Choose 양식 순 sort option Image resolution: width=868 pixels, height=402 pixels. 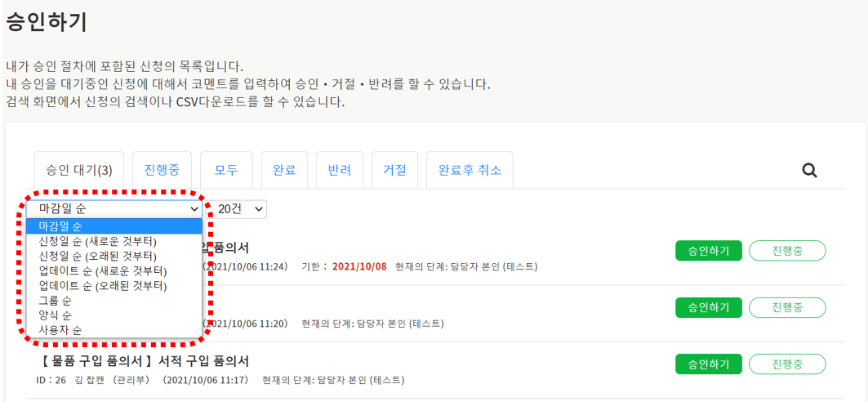pos(56,315)
